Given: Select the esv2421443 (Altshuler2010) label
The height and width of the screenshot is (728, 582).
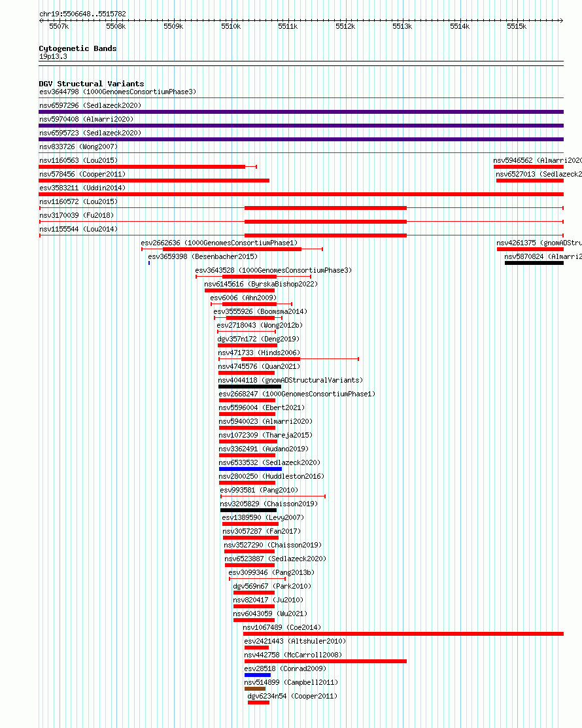Looking at the screenshot, I should coord(295,641).
